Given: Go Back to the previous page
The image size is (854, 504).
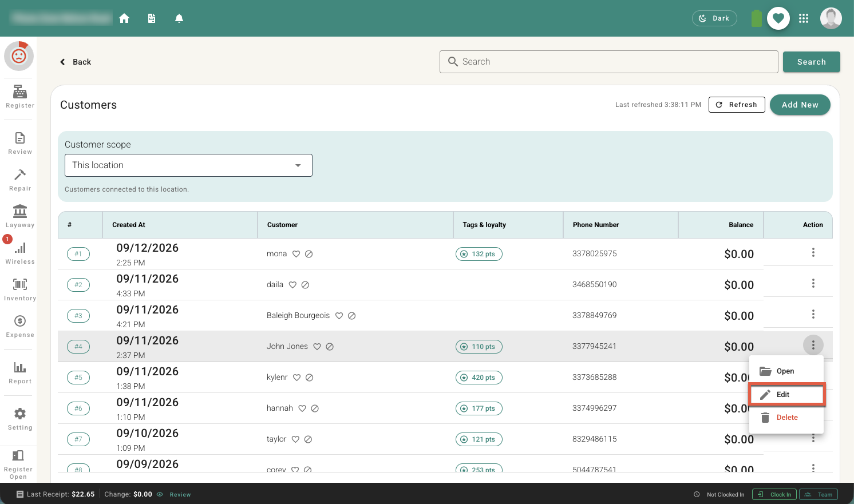Looking at the screenshot, I should [x=76, y=62].
